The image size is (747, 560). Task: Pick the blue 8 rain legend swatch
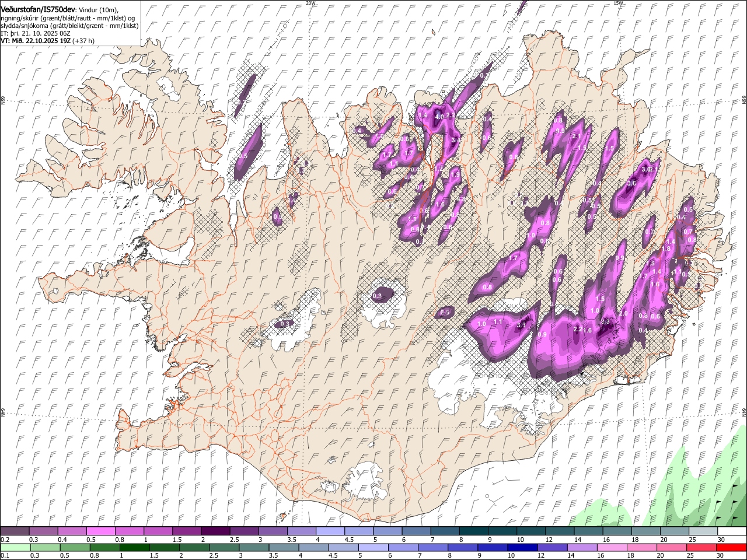463,547
